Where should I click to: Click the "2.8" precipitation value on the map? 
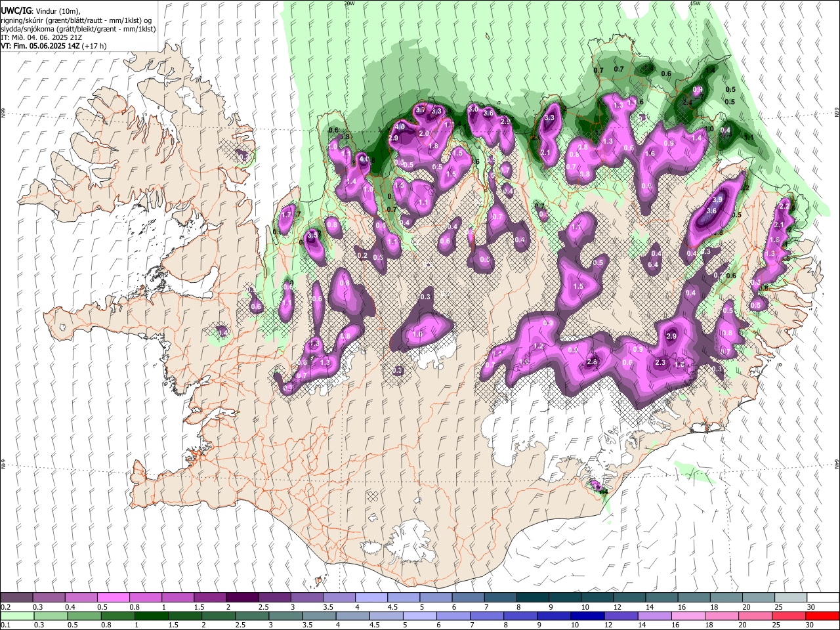(x=592, y=362)
